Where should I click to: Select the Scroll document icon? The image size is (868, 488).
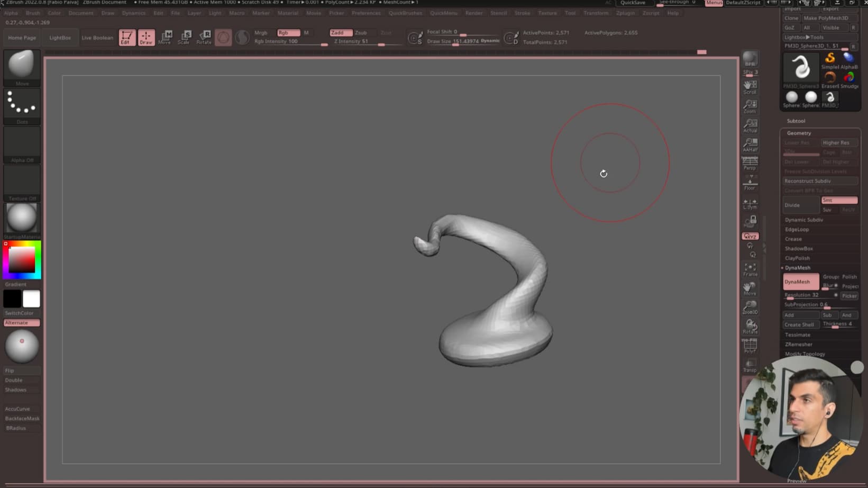[x=750, y=87]
